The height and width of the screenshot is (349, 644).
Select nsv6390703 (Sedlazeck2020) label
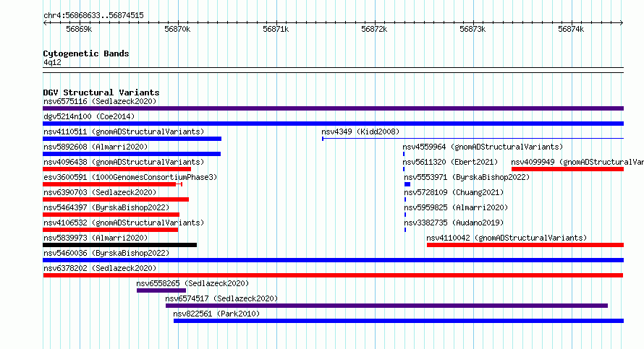point(100,192)
